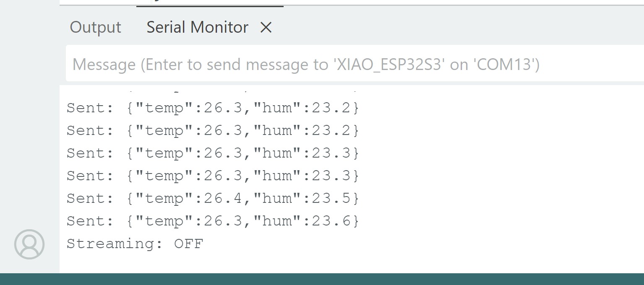Switch to the Output tab
This screenshot has height=285, width=644.
95,27
